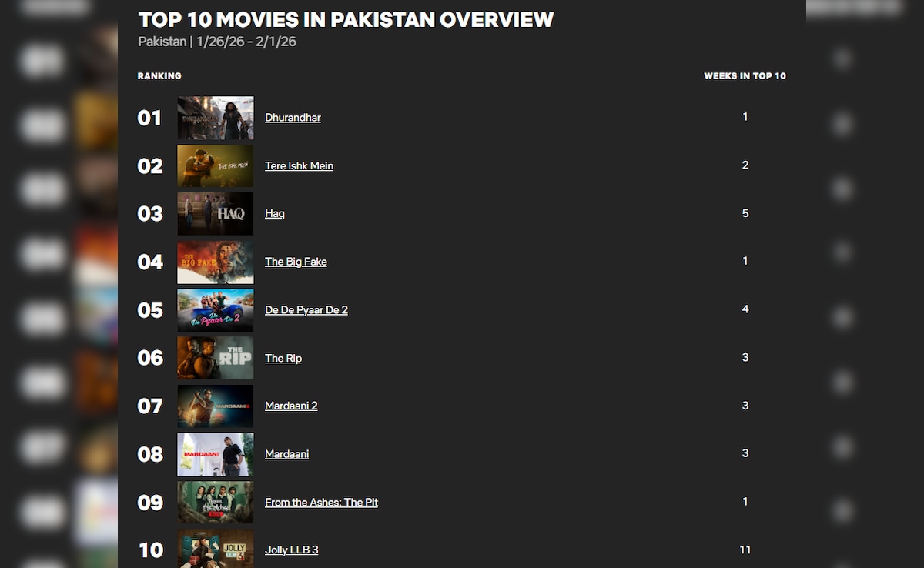Click the Dhurandhar poster thumbnail
The height and width of the screenshot is (568, 924).
(216, 118)
